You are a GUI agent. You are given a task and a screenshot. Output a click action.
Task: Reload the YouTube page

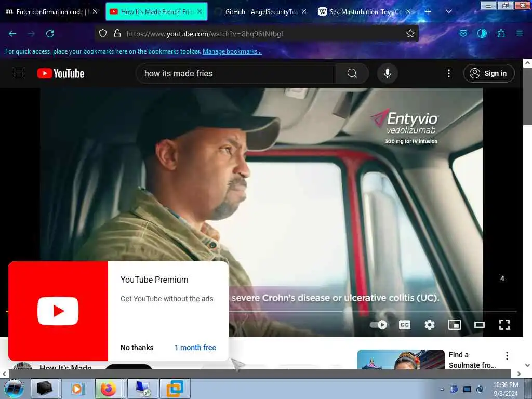click(x=50, y=34)
